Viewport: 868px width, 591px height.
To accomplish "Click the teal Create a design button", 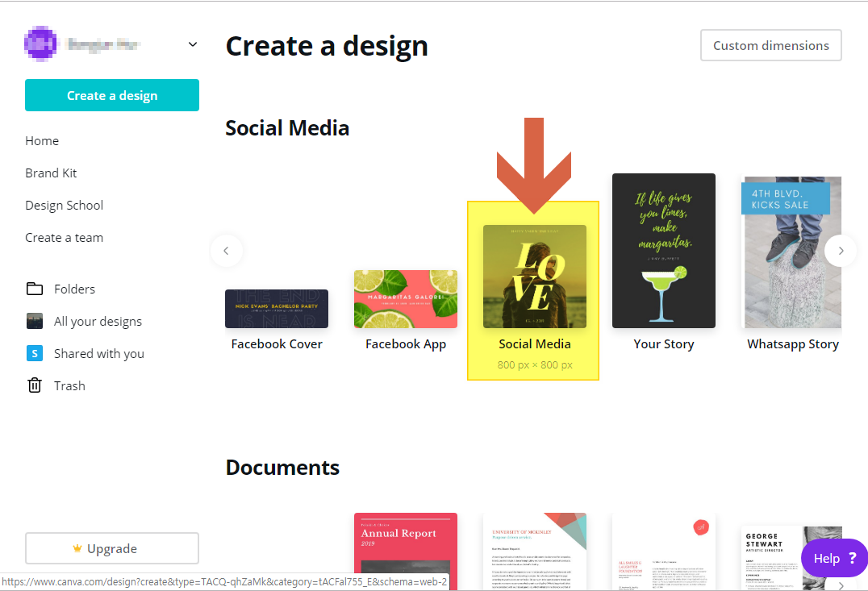I will tap(112, 95).
